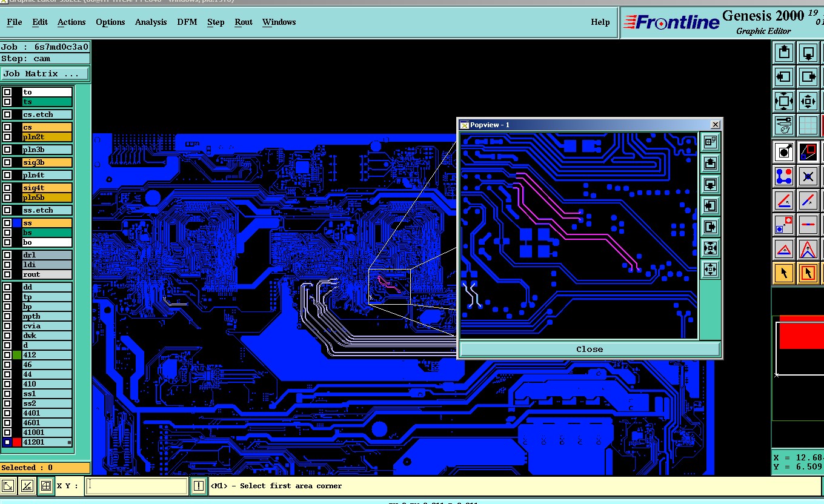This screenshot has height=504, width=824.
Task: Select the horizontal red-blue line tool
Action: 808,225
